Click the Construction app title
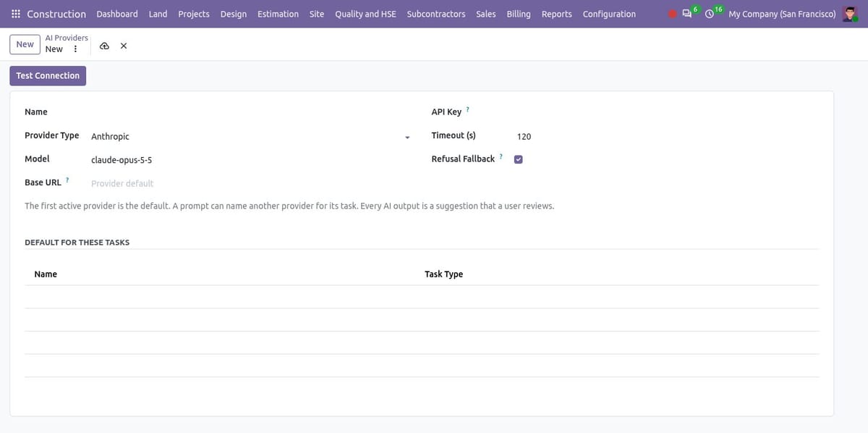This screenshot has width=868, height=433. 56,14
